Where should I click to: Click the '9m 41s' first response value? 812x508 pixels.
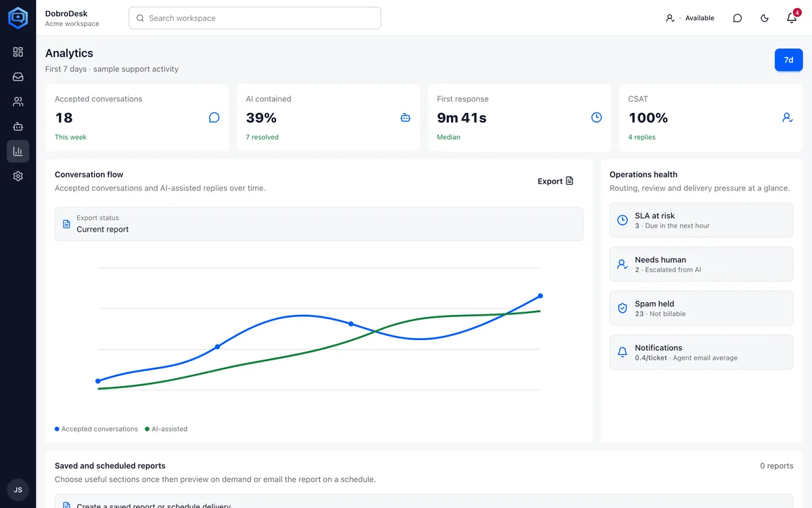[461, 118]
